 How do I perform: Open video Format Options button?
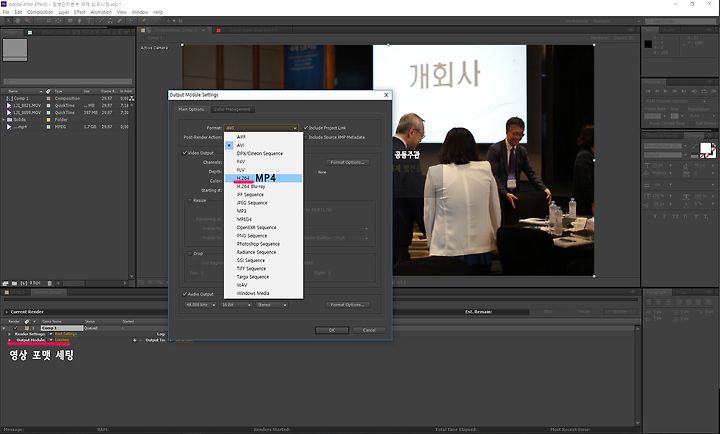348,163
